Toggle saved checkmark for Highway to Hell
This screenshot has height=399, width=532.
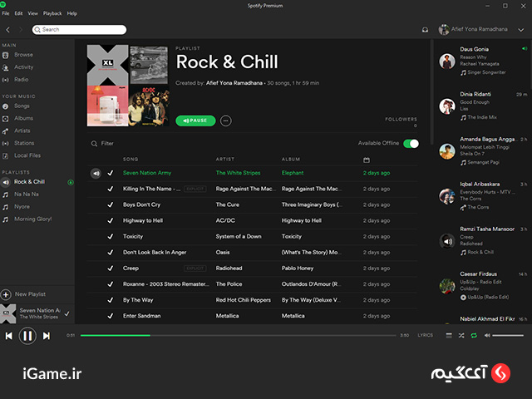(x=111, y=221)
